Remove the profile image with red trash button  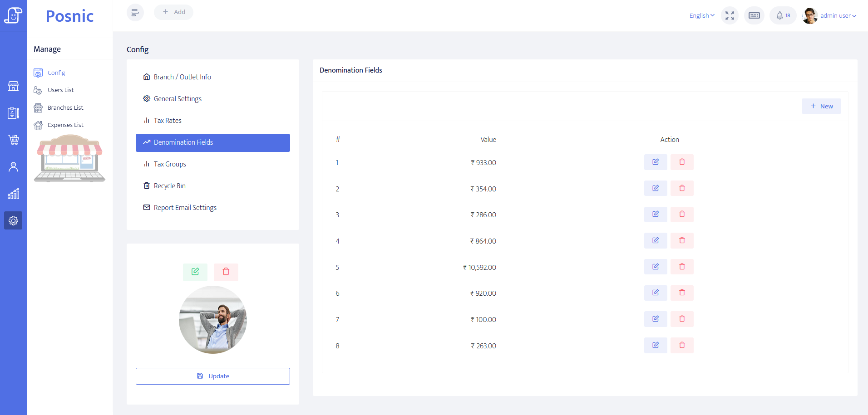[226, 272]
